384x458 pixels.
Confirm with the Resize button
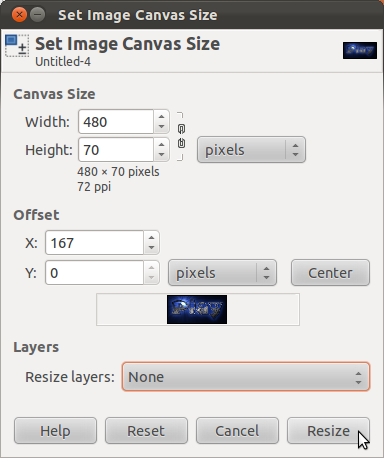click(328, 431)
